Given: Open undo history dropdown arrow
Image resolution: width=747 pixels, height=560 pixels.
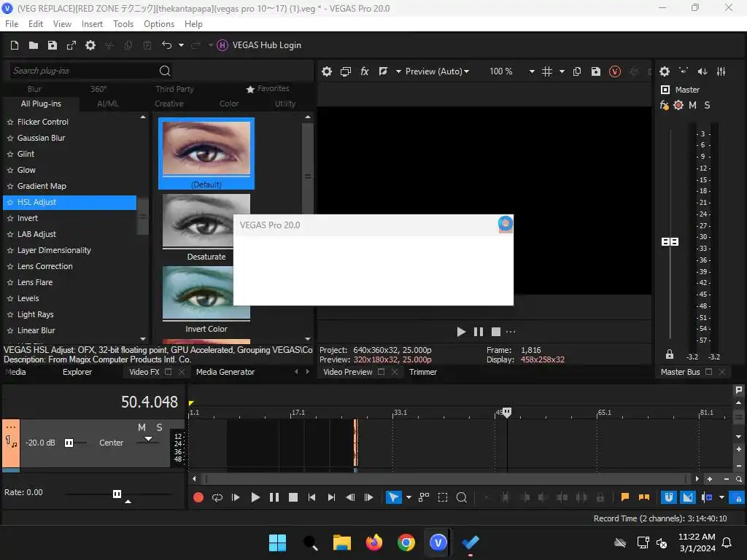Looking at the screenshot, I should click(181, 45).
